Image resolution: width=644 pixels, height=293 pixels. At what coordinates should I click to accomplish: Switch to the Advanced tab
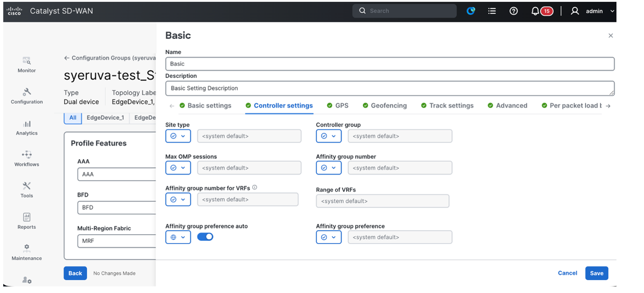(507, 106)
